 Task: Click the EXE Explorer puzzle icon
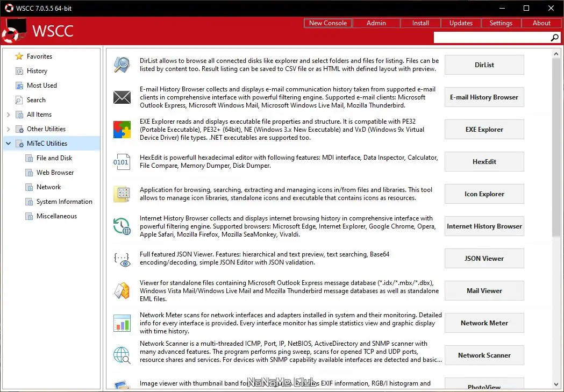click(x=122, y=130)
